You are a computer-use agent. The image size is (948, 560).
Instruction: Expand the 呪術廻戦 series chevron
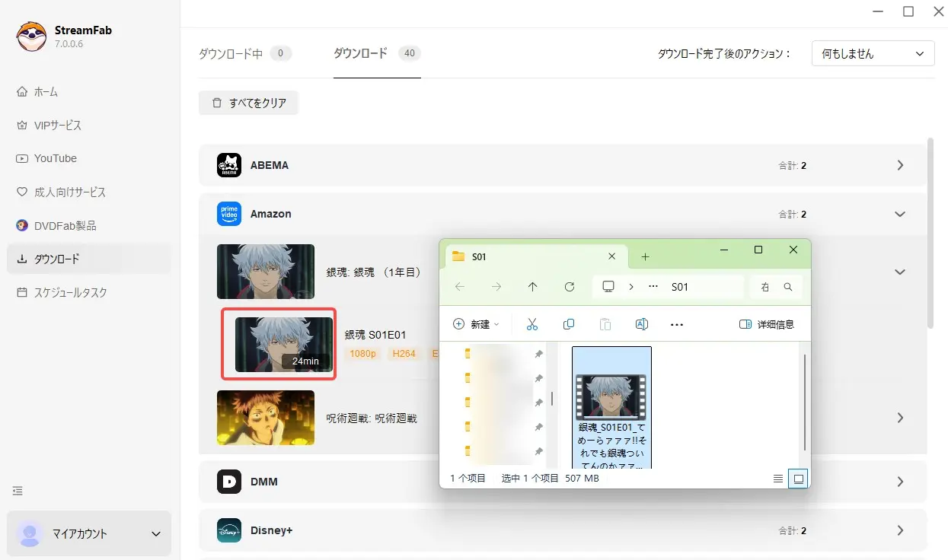(900, 418)
